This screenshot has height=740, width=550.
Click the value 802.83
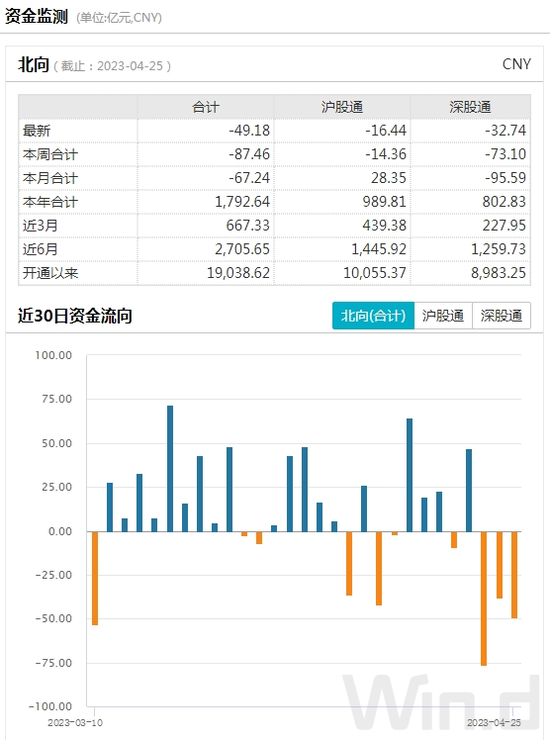504,202
